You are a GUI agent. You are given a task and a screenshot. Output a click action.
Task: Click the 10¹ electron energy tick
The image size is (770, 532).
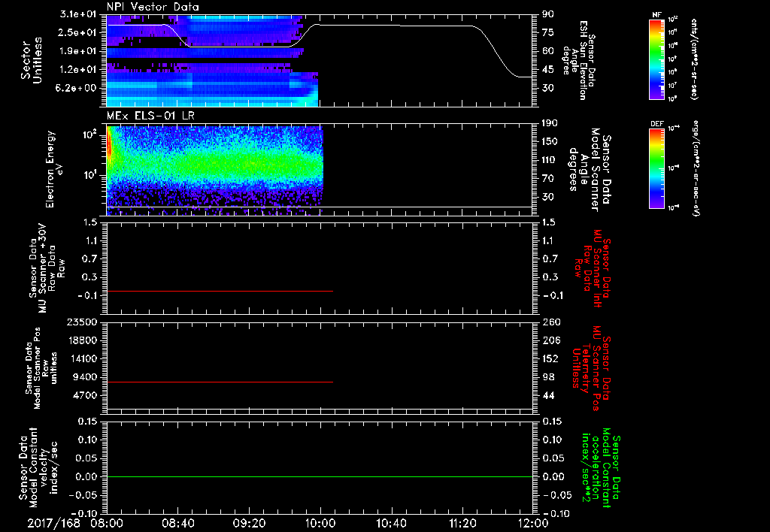(x=90, y=175)
